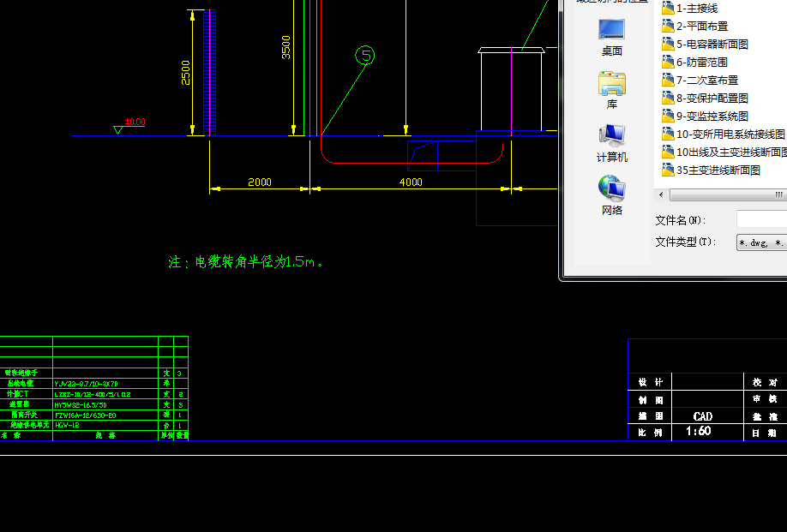Select the blue hatched fence post
This screenshot has width=787, height=532.
(x=210, y=73)
